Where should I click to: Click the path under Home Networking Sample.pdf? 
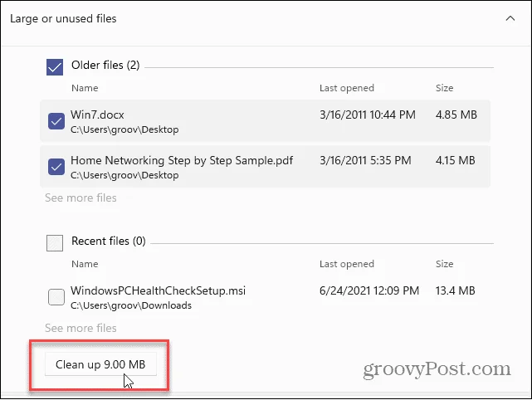(x=124, y=175)
